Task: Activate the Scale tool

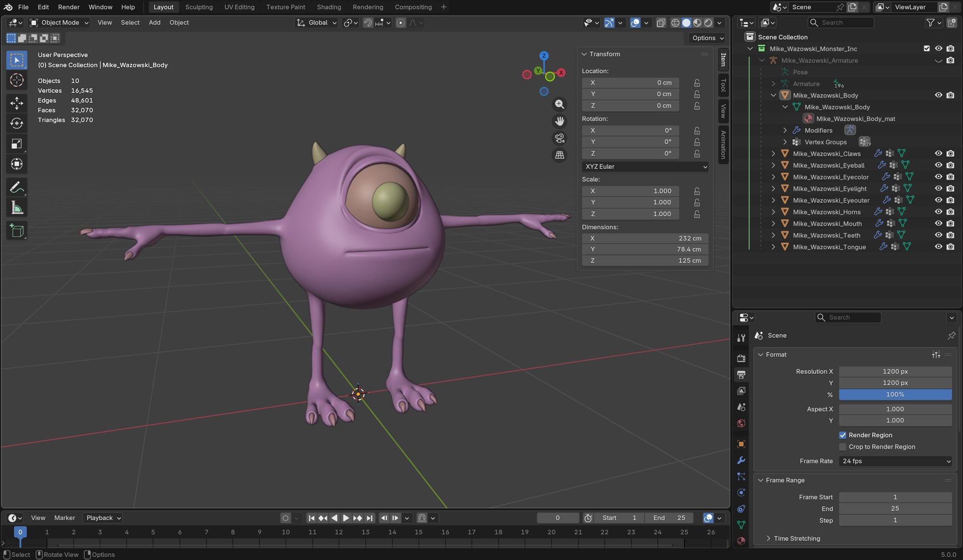Action: pos(17,144)
